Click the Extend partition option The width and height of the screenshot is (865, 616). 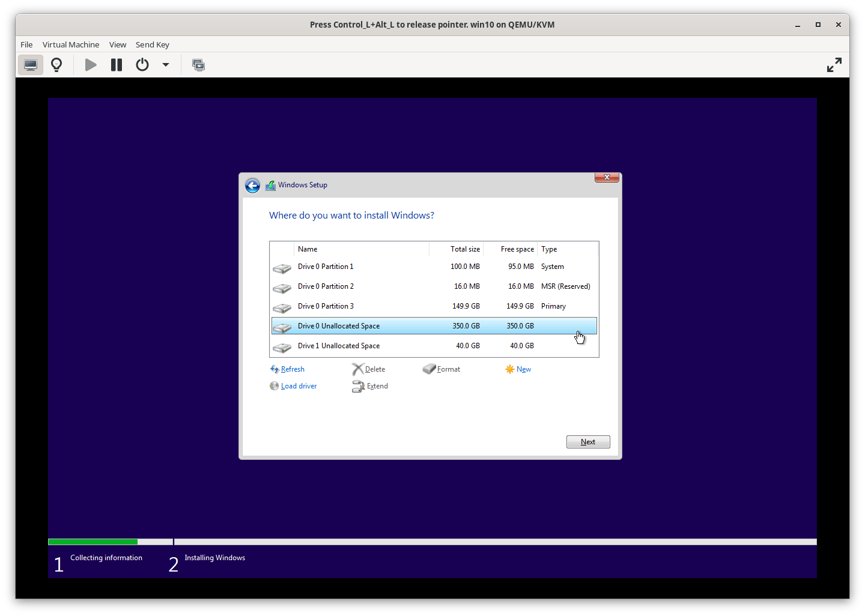pos(377,386)
